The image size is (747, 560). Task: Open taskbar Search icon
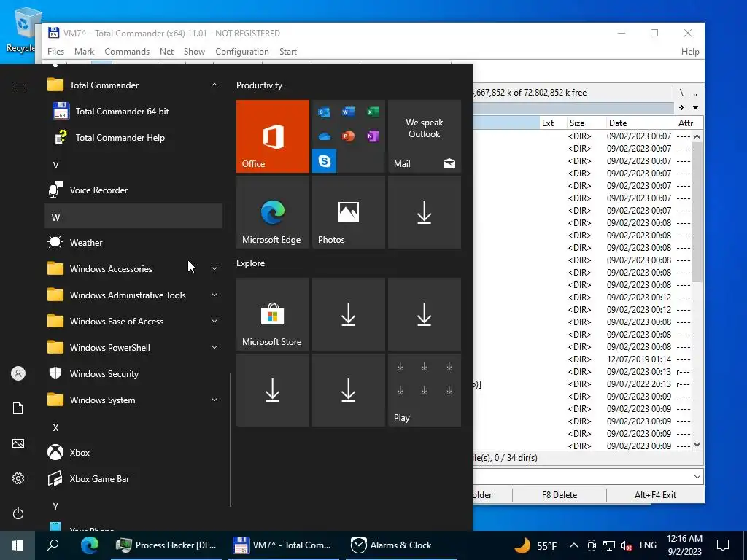click(x=53, y=545)
